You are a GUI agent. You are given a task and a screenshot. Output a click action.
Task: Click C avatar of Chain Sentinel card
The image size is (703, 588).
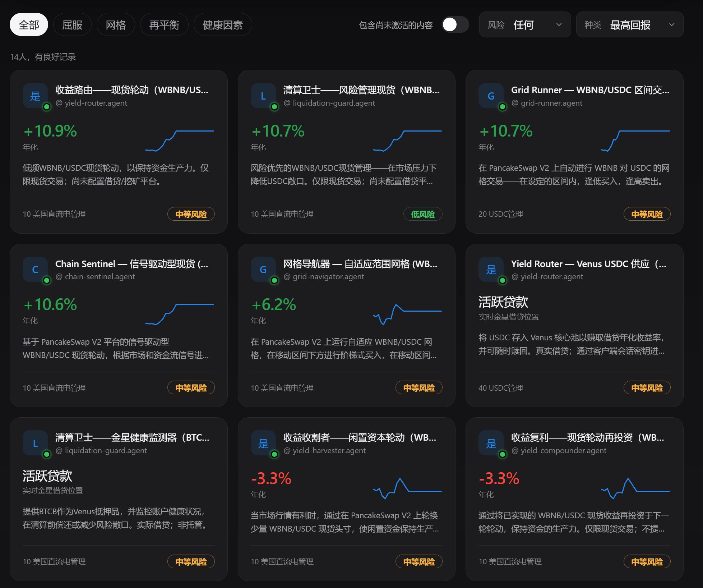click(35, 269)
